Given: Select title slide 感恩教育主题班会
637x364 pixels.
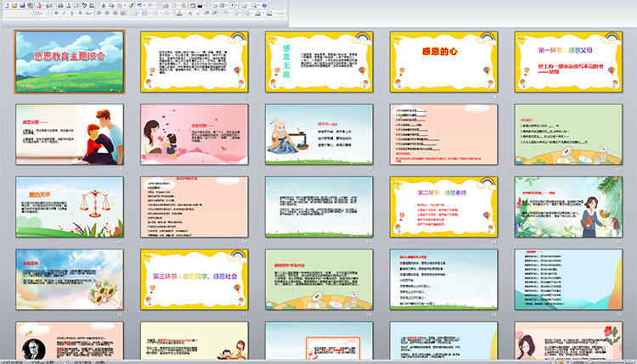Looking at the screenshot, I should click(x=70, y=62).
